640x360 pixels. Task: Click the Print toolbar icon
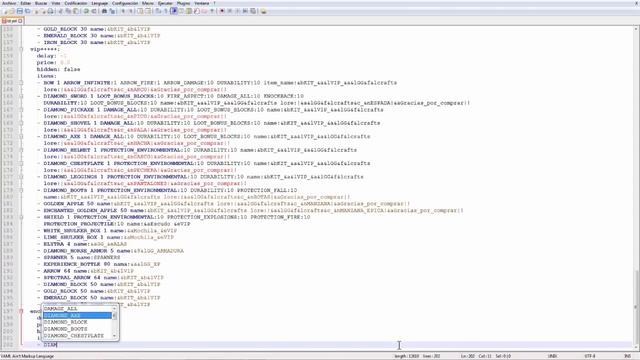pos(50,11)
